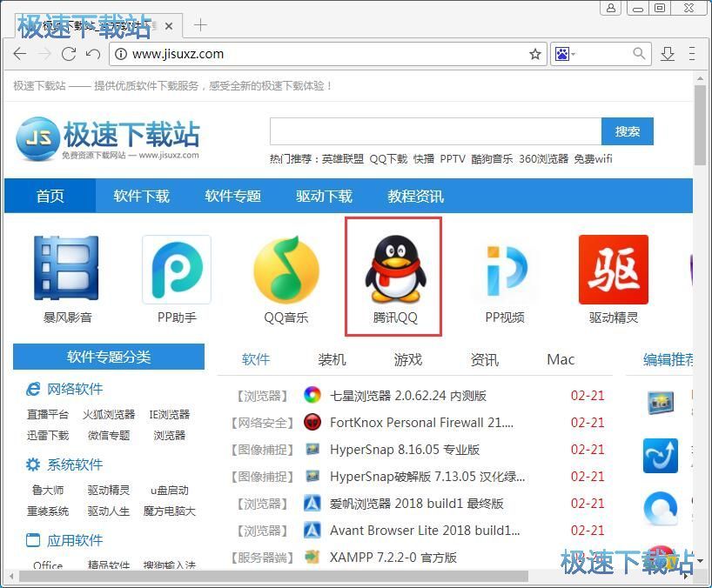Screen dimensions: 712x588
Task: Open 软件下载 navigation item
Action: (x=141, y=196)
